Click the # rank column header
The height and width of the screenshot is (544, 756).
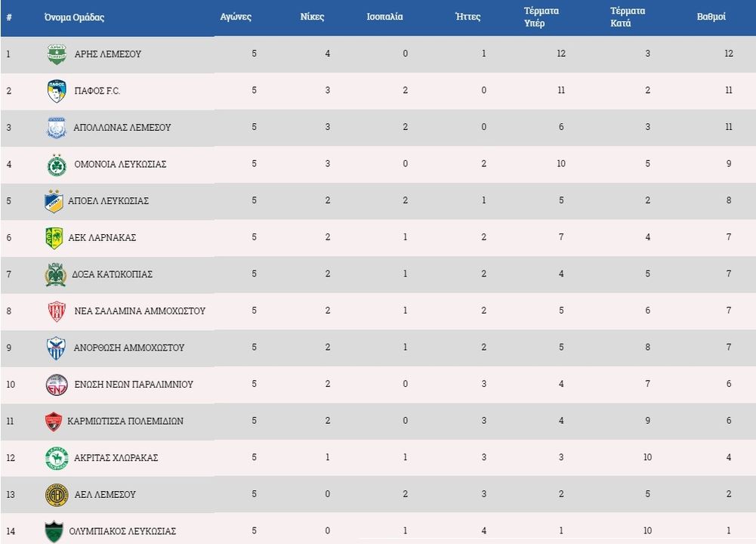(8, 17)
